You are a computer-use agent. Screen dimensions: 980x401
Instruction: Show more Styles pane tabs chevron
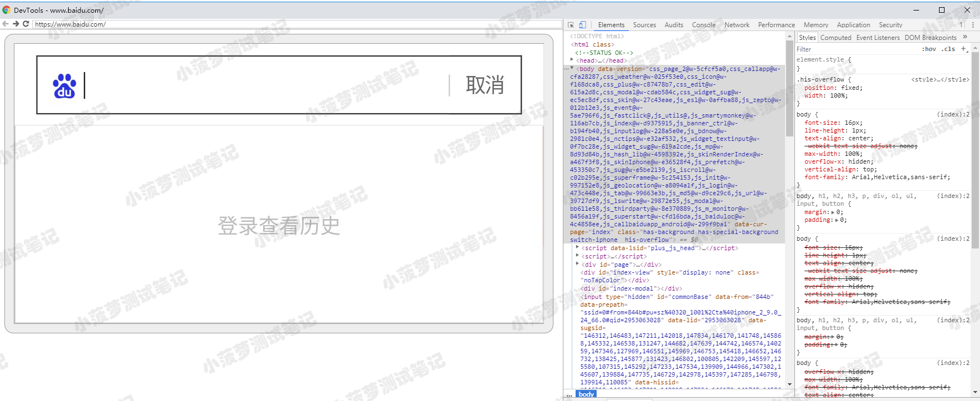[965, 37]
